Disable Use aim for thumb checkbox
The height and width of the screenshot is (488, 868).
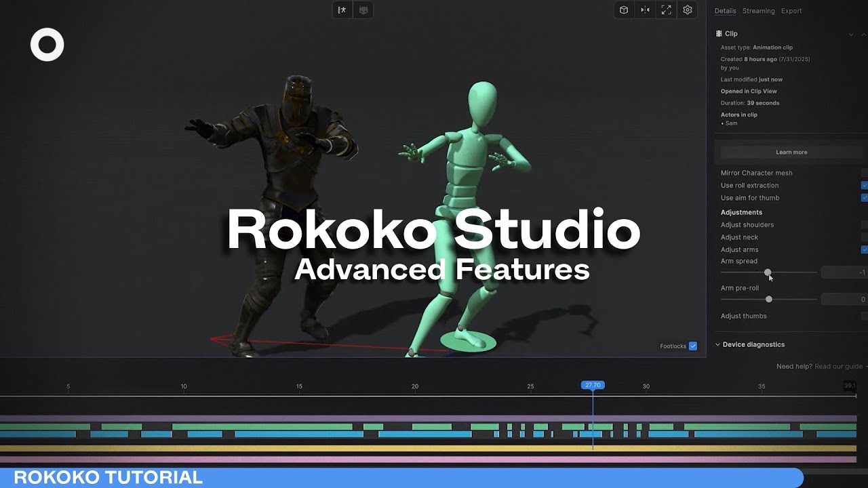[865, 198]
